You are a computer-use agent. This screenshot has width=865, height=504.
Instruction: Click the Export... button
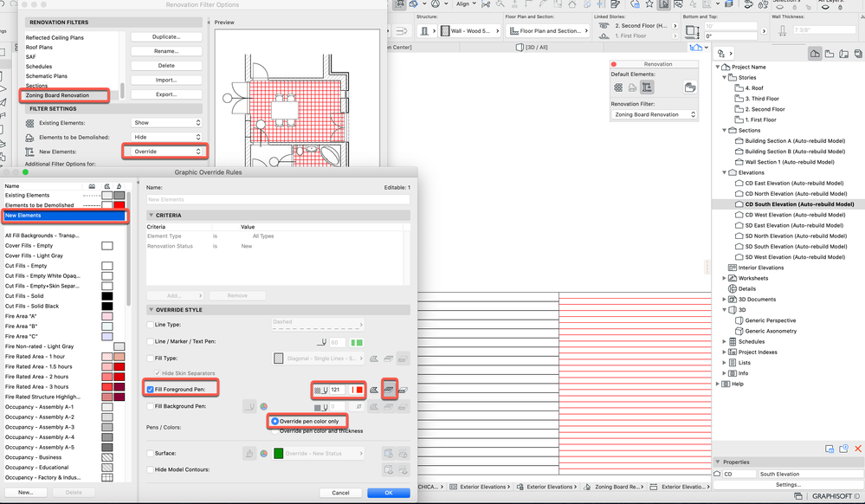click(x=166, y=94)
